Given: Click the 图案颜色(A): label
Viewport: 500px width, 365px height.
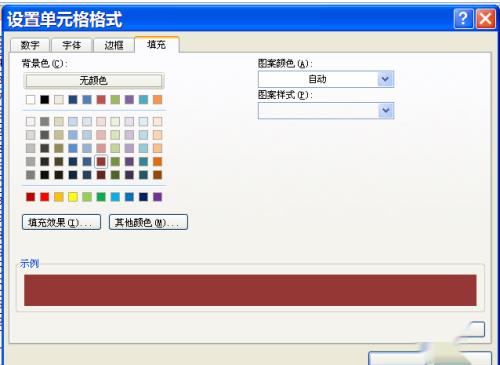Looking at the screenshot, I should pyautogui.click(x=285, y=63).
